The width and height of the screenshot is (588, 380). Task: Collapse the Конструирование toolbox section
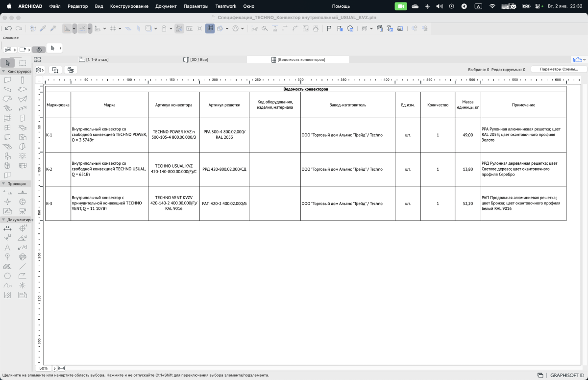[x=3, y=72]
